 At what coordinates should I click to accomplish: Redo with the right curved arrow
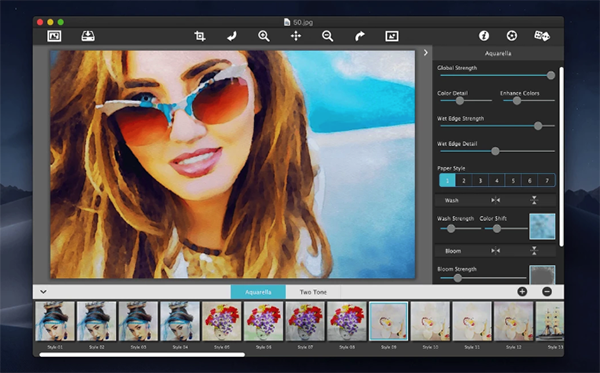click(x=360, y=36)
